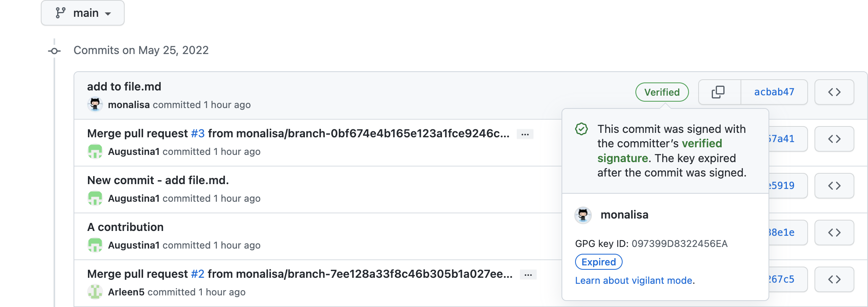Click the code icon for Merge pull request #2
Viewport: 868px width, 307px height.
pos(834,279)
